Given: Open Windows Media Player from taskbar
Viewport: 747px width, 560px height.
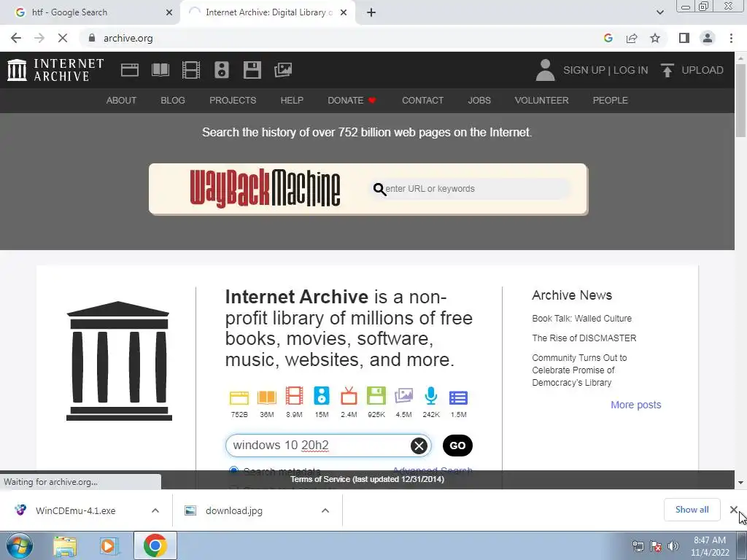Looking at the screenshot, I should click(x=109, y=545).
